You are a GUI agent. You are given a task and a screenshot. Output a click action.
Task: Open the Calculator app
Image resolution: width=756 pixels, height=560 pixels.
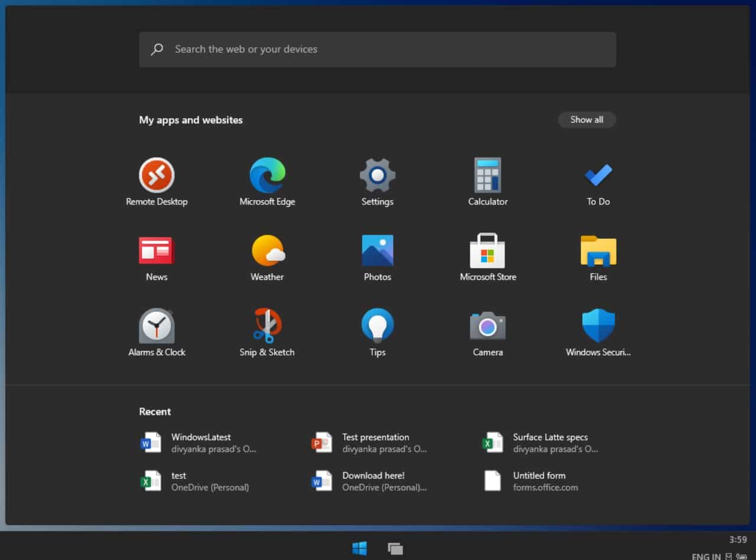[x=488, y=183]
